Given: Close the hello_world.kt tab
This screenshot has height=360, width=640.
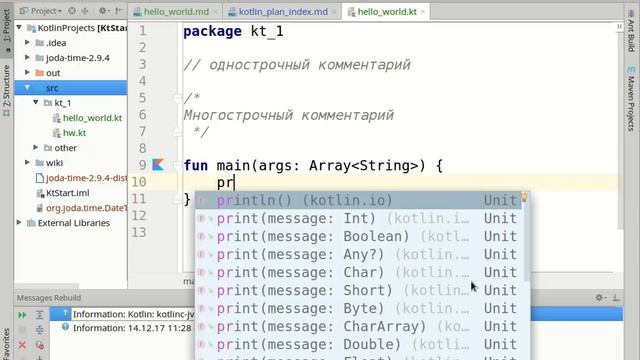Looking at the screenshot, I should pos(423,12).
